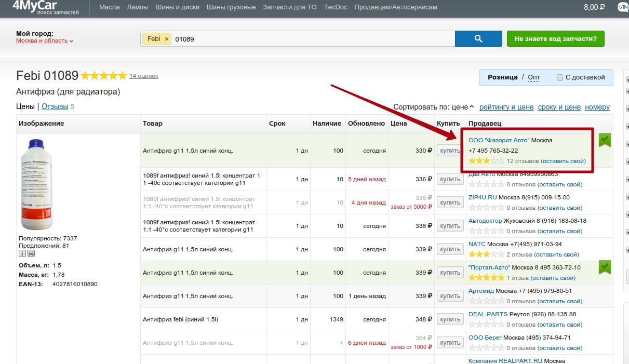Check account balance 8,00 ₽

coord(594,7)
